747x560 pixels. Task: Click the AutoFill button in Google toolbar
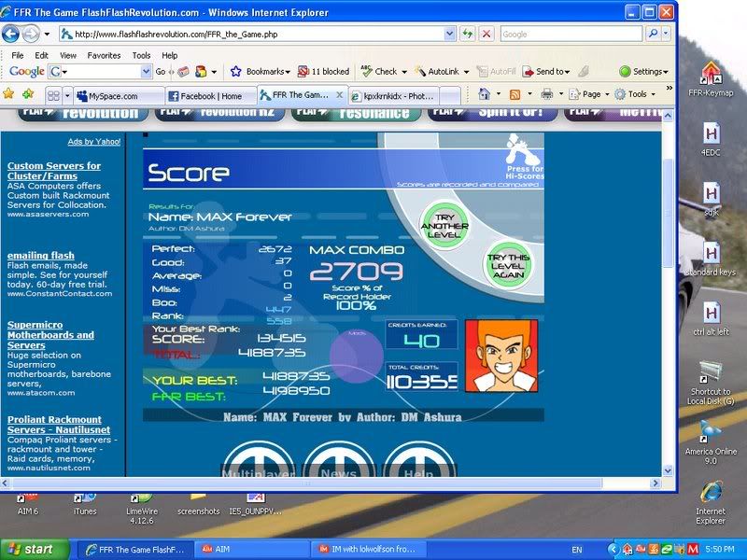(x=497, y=72)
